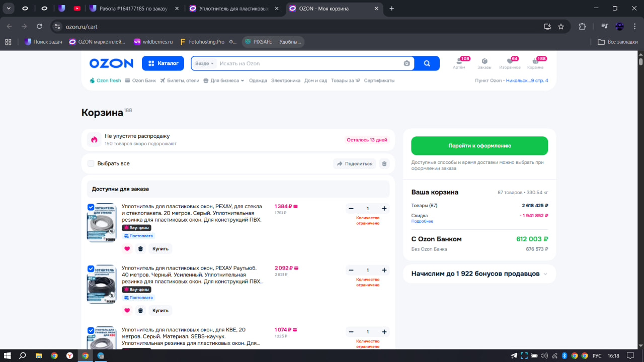Screen dimensions: 644x362
Task: Decrease quantity of РЕХАУ Раутьюб 40 метров
Action: (x=351, y=270)
